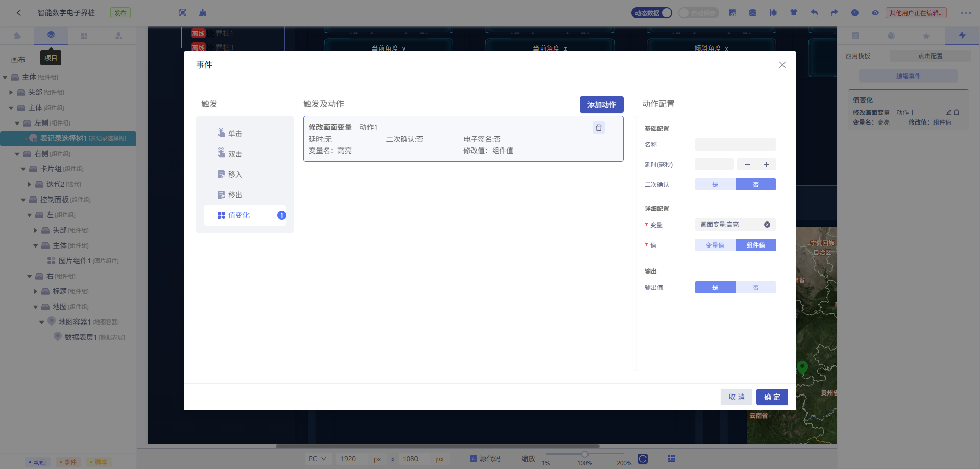Screen dimensions: 980x469
Task: Toggle the 自动保存 switch
Action: [x=699, y=13]
